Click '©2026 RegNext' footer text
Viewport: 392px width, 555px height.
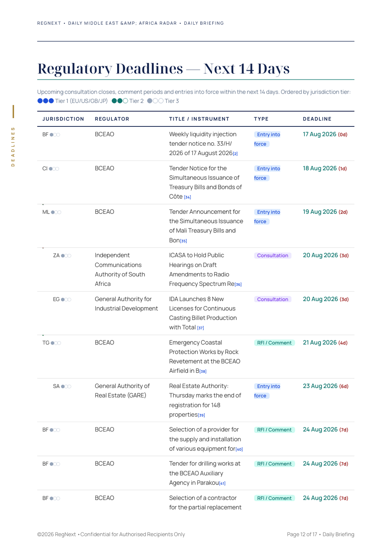pos(57,535)
